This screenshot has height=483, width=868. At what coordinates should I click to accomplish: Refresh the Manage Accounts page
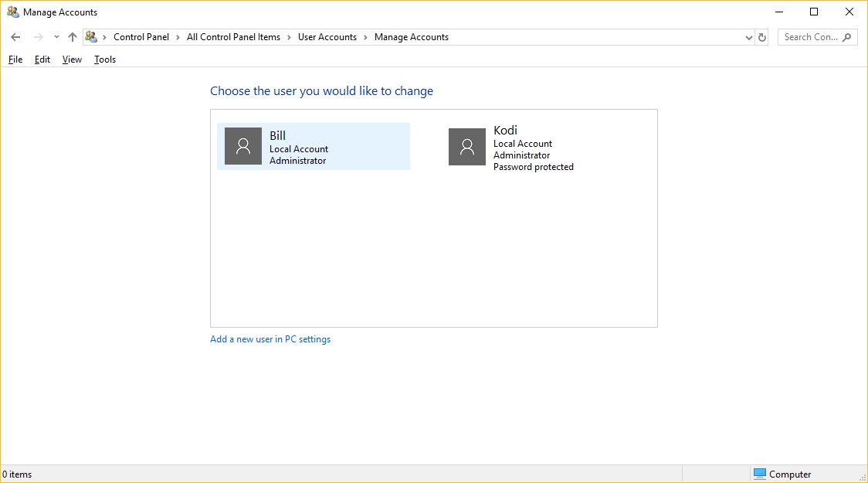[762, 37]
